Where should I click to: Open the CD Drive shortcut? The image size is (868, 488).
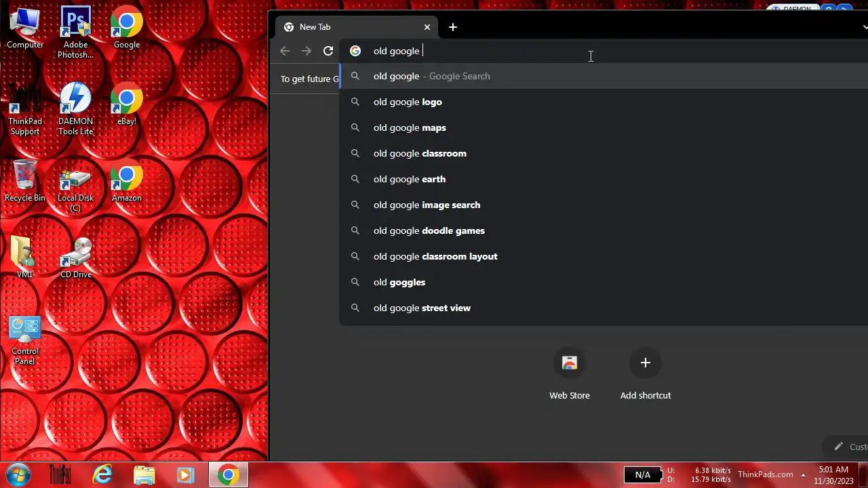point(75,258)
